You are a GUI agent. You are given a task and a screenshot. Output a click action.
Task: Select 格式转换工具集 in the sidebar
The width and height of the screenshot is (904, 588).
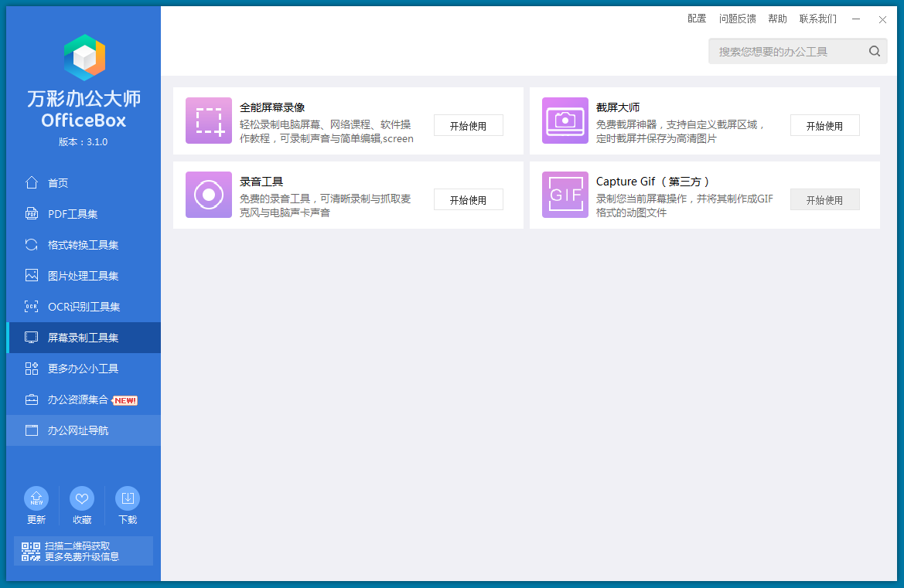click(83, 245)
